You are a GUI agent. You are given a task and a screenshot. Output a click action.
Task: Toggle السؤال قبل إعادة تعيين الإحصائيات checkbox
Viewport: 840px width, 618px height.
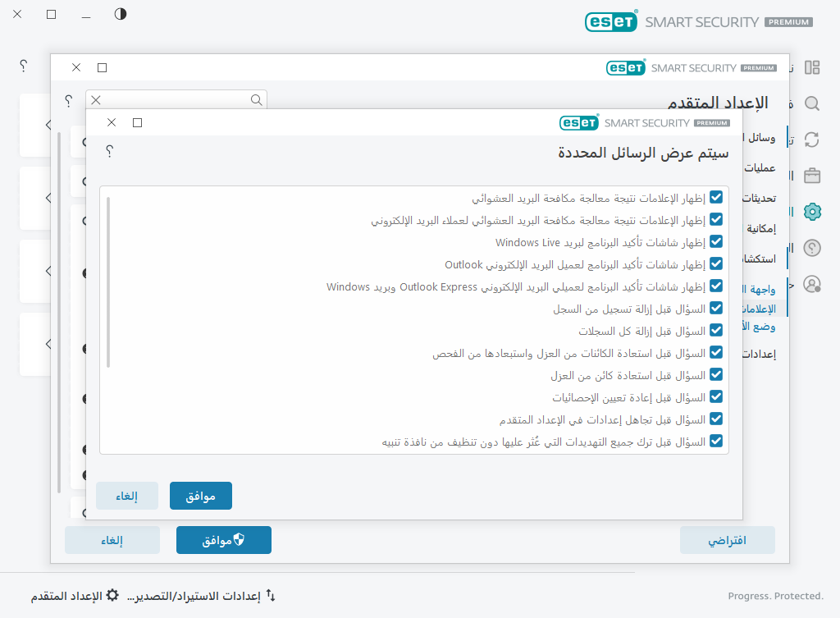coord(716,396)
